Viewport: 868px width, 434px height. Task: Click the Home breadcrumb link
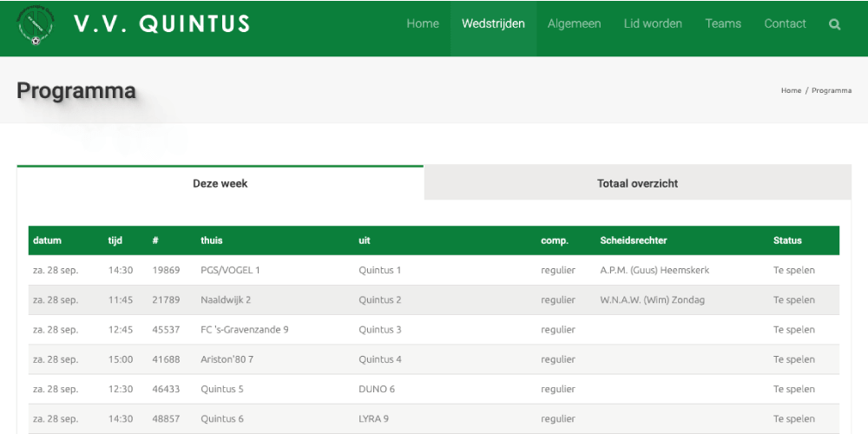(x=791, y=90)
